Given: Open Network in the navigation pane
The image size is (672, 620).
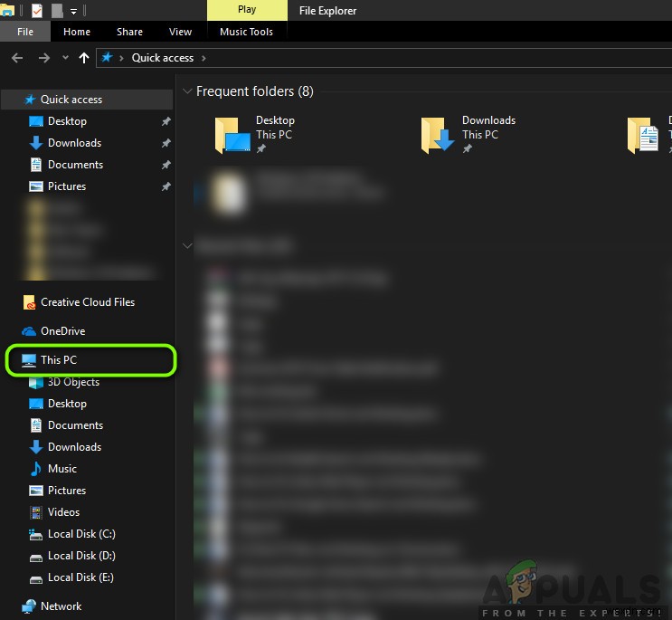Looking at the screenshot, I should [61, 606].
